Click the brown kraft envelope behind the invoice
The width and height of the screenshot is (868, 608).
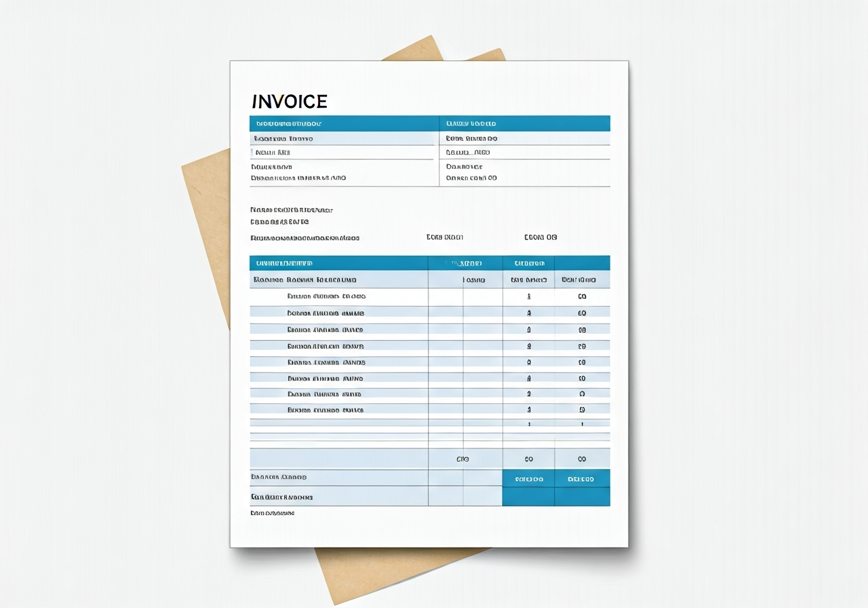click(205, 224)
